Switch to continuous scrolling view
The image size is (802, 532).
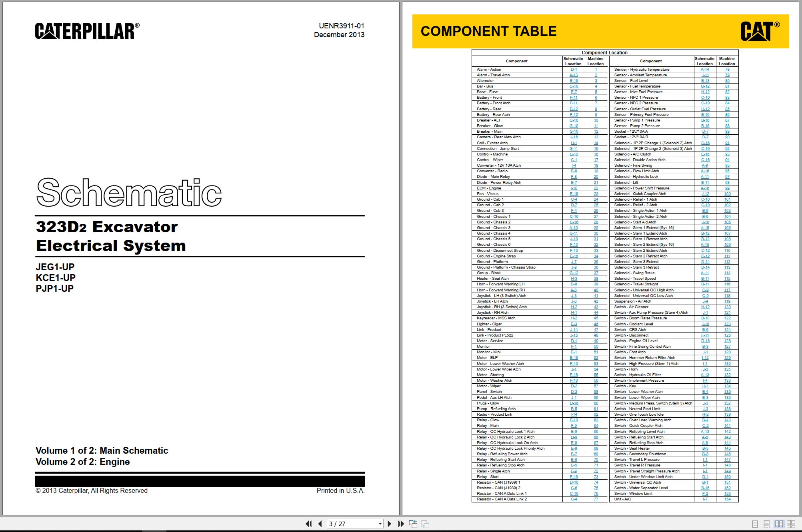point(767,524)
